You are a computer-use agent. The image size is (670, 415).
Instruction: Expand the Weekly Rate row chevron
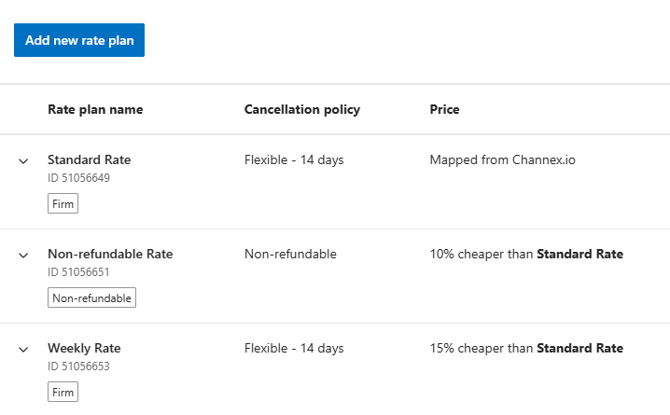click(24, 349)
